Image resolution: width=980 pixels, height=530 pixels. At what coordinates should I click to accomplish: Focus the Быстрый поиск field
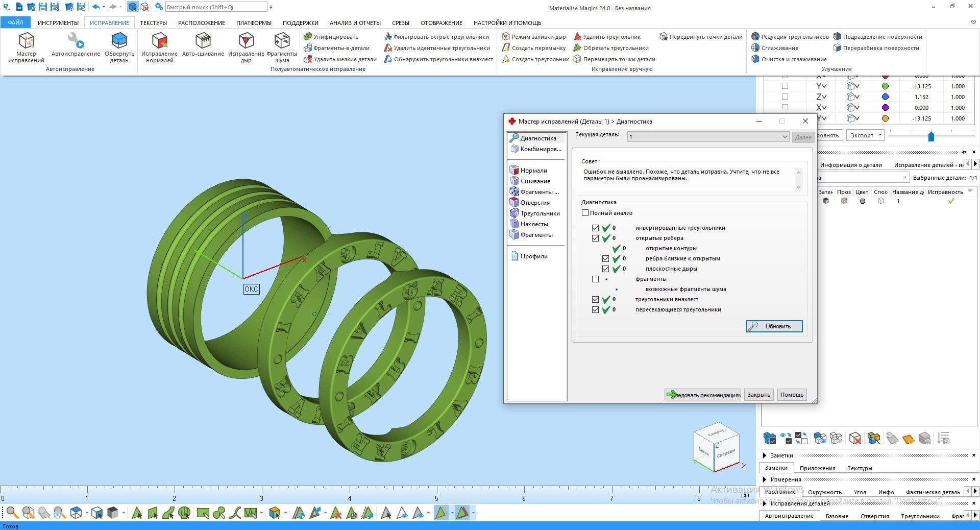click(216, 7)
